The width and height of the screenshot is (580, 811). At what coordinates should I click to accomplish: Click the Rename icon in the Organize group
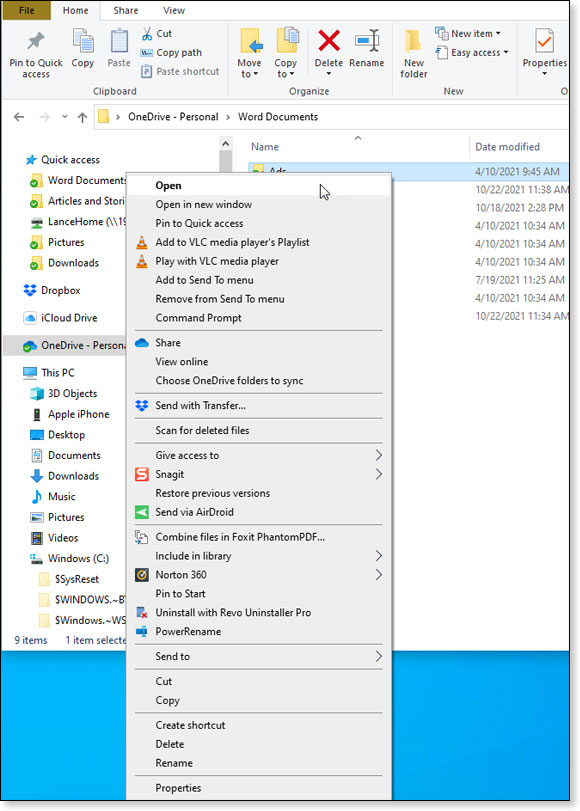click(x=367, y=41)
